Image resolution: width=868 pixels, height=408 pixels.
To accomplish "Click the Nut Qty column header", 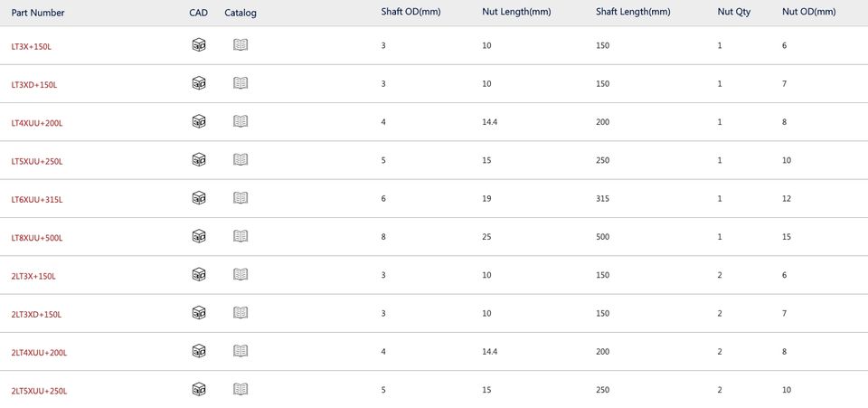I will 734,12.
